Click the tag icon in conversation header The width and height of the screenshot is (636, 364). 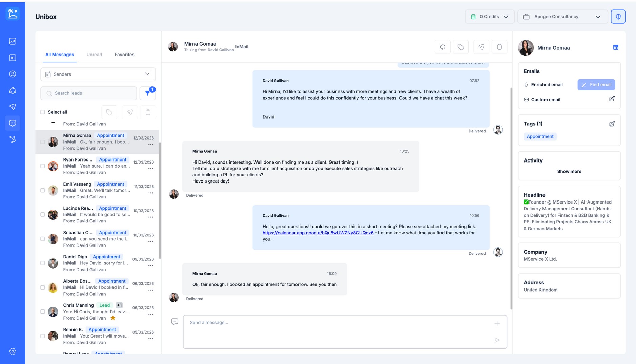coord(461,47)
